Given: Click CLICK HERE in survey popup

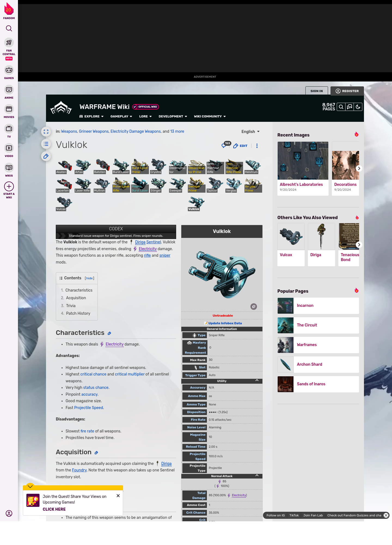Looking at the screenshot, I should pos(54,509).
